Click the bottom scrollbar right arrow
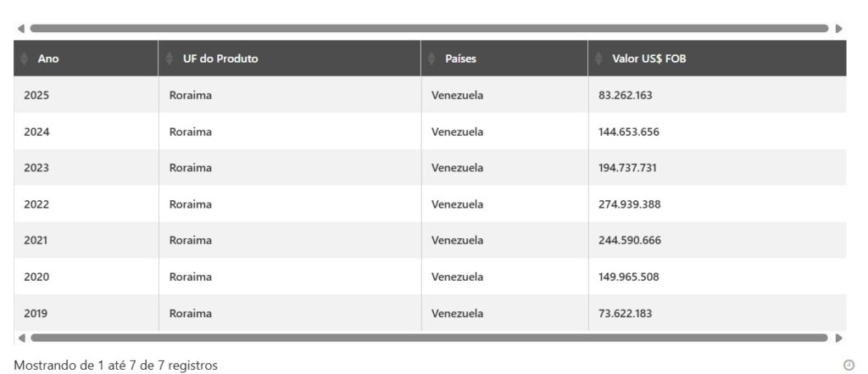Screen dimensions: 868x374 (838, 338)
